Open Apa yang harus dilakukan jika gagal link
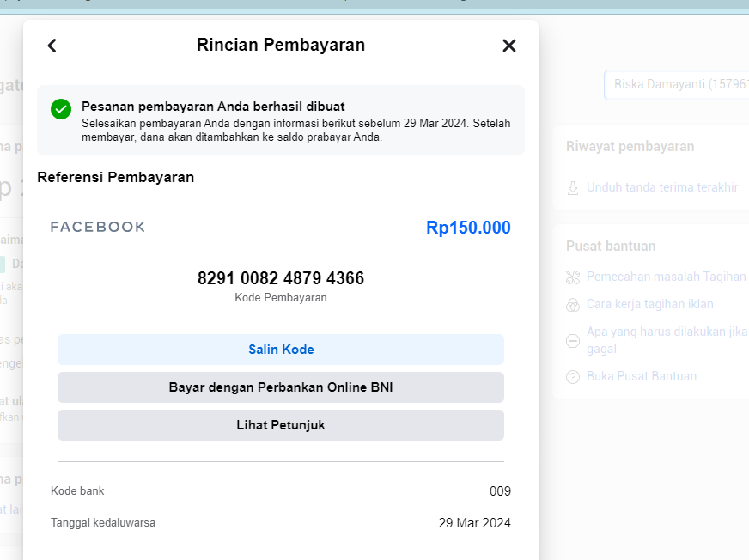 (667, 340)
